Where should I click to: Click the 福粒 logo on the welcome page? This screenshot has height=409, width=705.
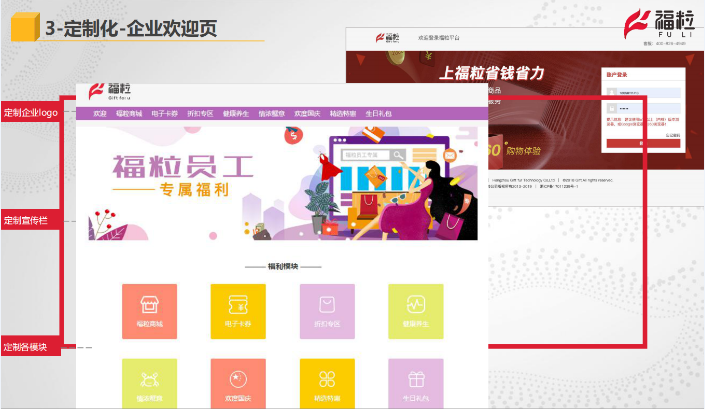(x=110, y=91)
